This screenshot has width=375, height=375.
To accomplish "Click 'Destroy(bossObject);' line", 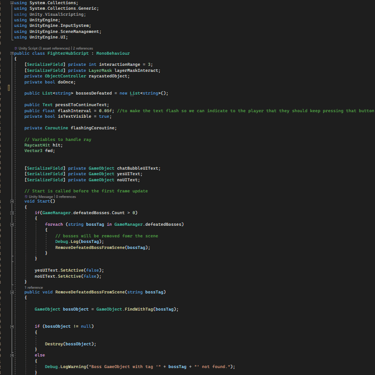I will coord(70,344).
